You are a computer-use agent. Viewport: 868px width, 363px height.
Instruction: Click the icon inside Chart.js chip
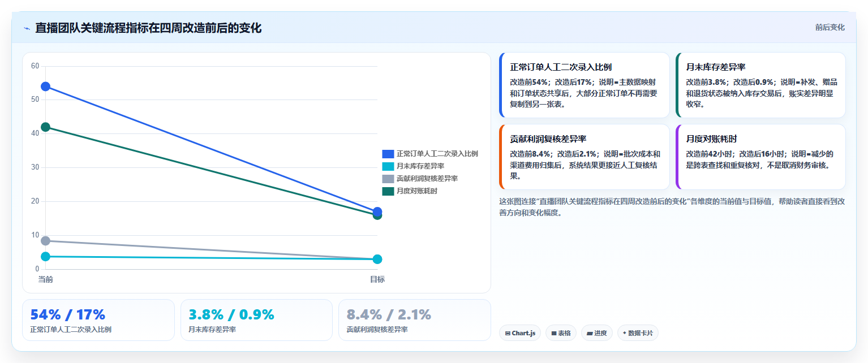tap(508, 334)
